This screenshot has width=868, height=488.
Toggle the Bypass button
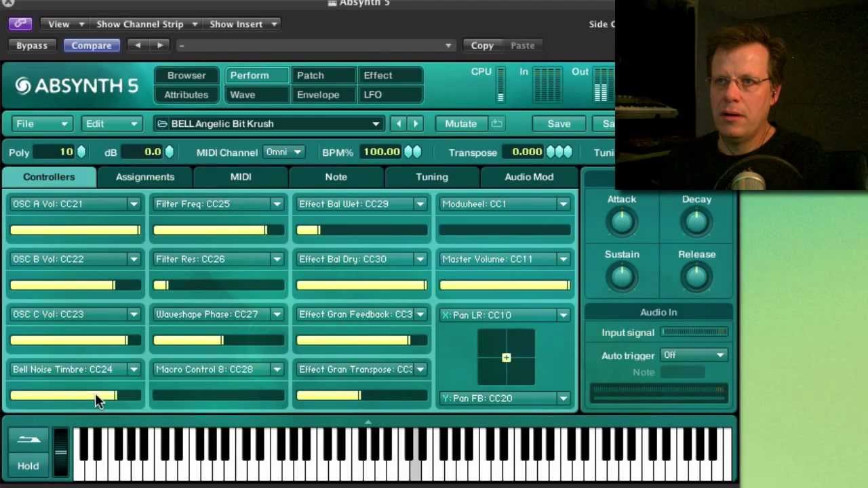32,45
